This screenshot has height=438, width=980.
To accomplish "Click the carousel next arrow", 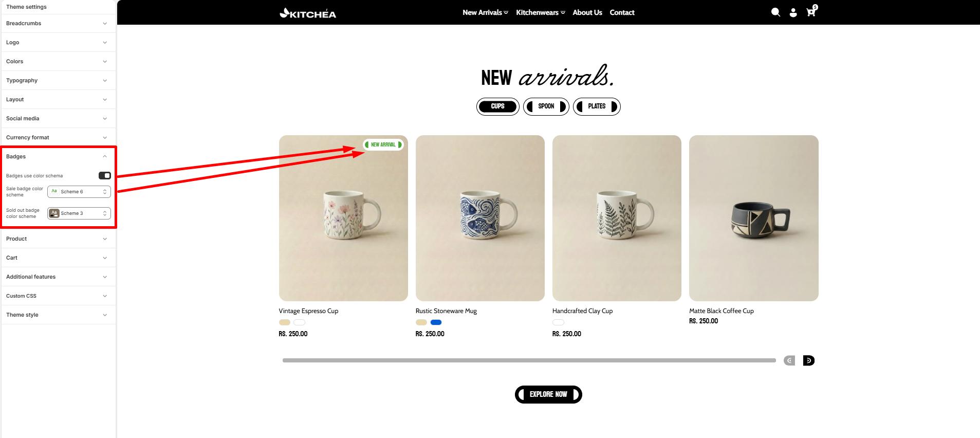I will 809,360.
